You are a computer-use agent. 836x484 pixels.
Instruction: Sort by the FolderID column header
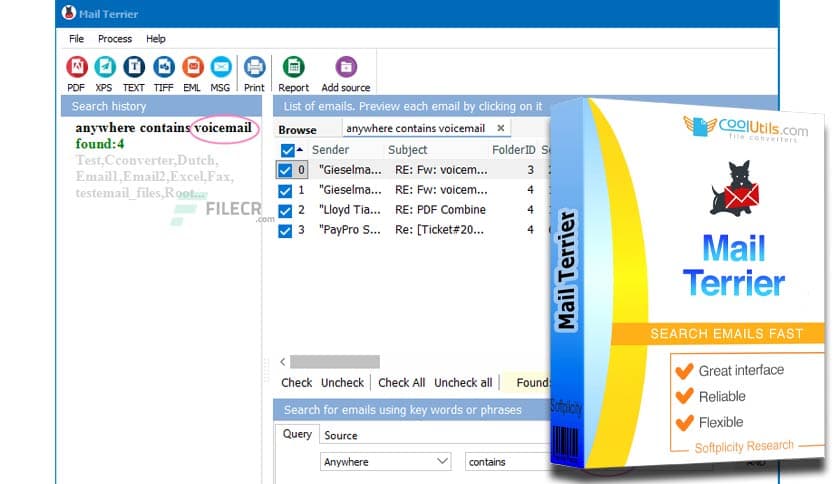tap(513, 150)
